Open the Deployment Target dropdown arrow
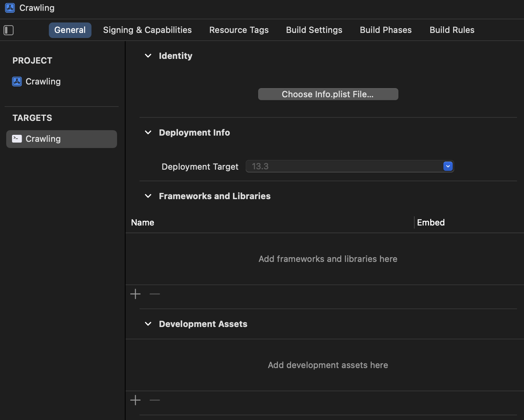 (448, 166)
